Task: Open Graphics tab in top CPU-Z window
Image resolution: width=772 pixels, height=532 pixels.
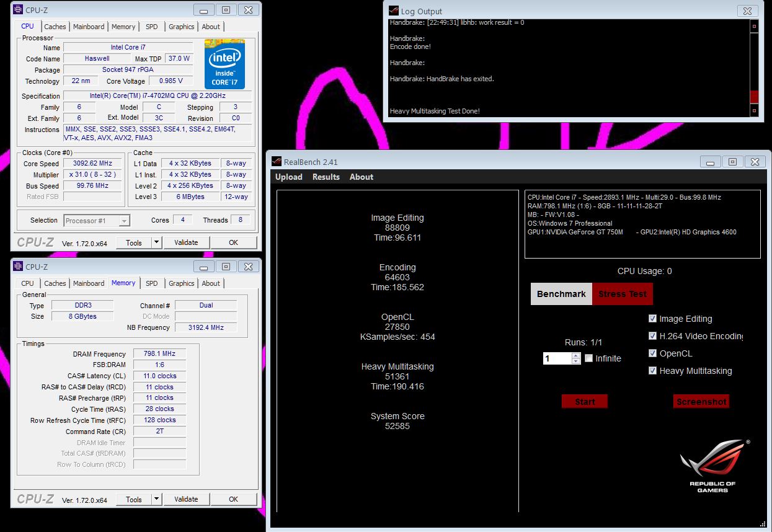Action: click(182, 27)
